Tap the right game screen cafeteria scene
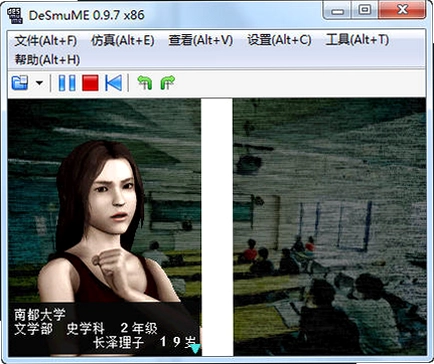The width and height of the screenshot is (434, 364). [329, 227]
